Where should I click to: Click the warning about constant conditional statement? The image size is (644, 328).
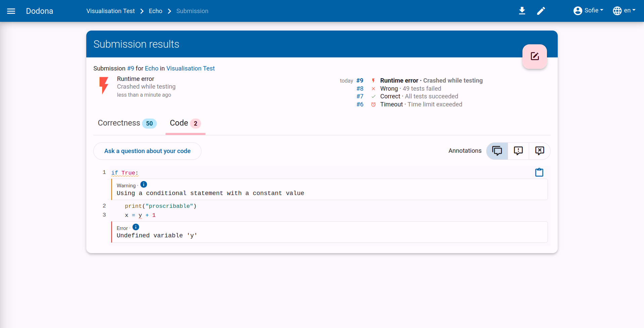(210, 193)
